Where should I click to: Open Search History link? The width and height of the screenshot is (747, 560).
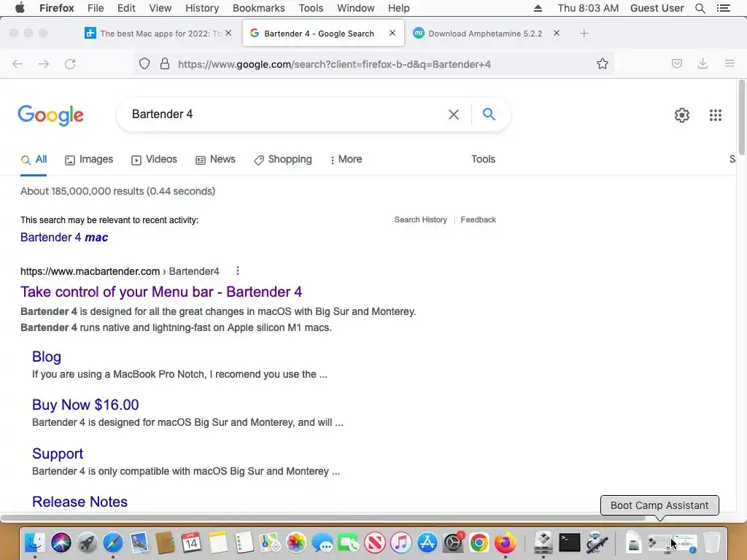click(x=421, y=219)
